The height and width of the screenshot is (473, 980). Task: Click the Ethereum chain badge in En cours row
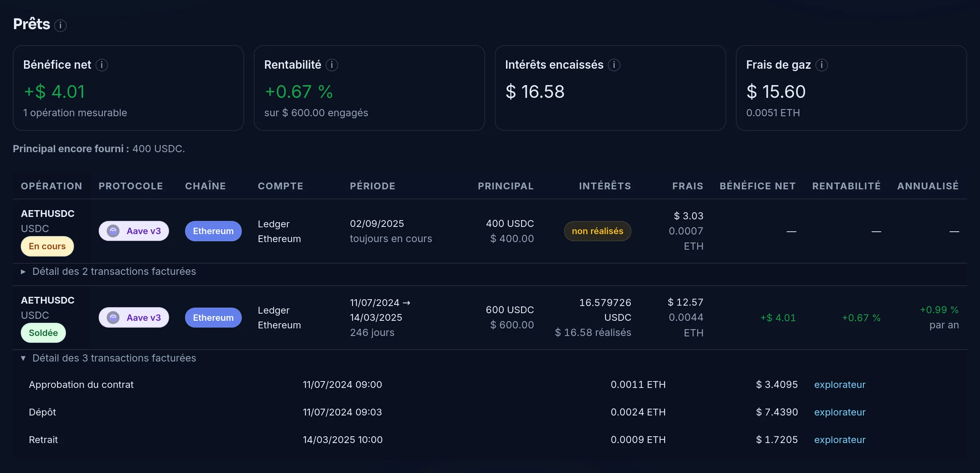pos(213,231)
